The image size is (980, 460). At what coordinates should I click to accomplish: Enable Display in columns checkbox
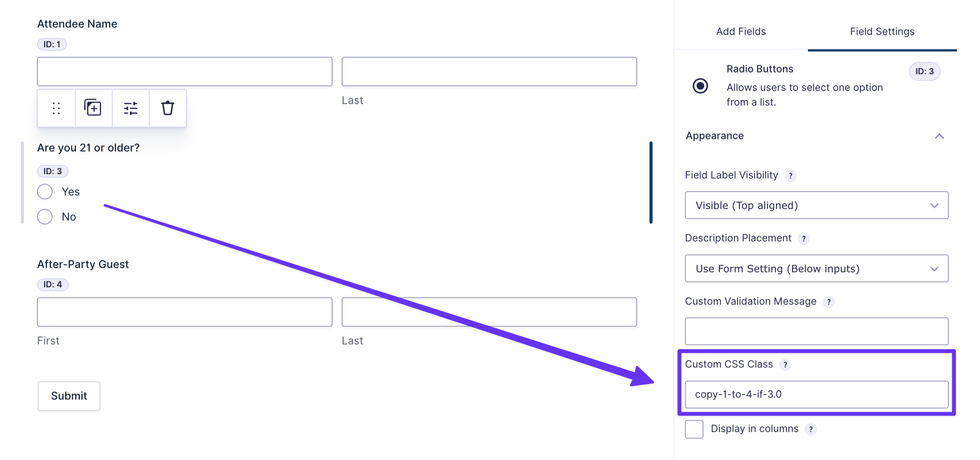tap(694, 429)
